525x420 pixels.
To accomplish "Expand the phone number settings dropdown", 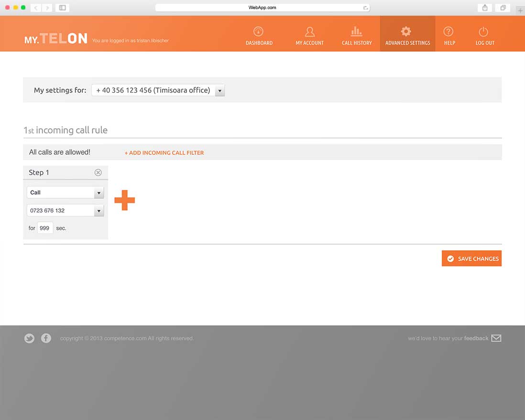I will point(219,90).
